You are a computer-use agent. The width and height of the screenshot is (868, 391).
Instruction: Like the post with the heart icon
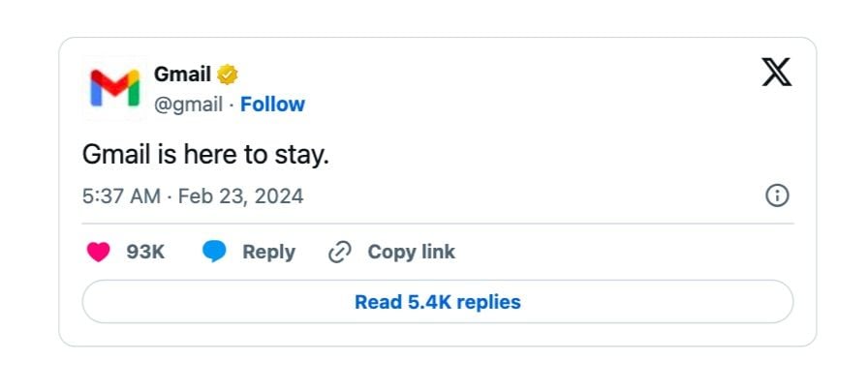pyautogui.click(x=99, y=253)
